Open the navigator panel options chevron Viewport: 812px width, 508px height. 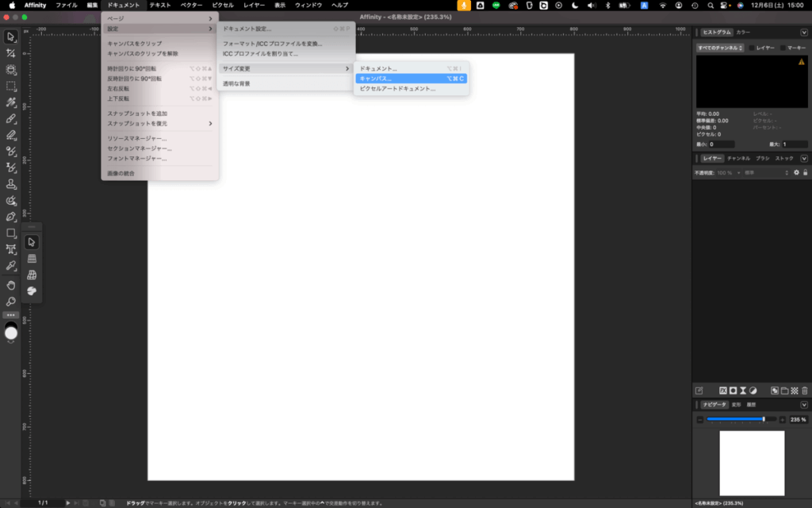(804, 405)
